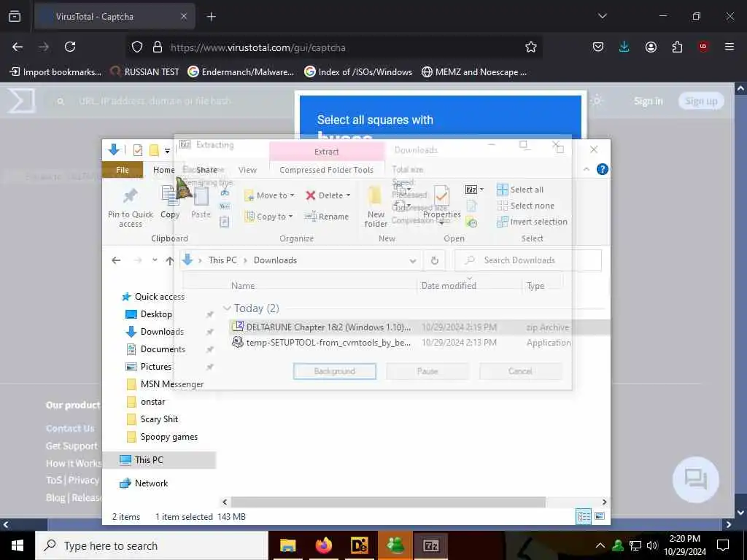Image resolution: width=747 pixels, height=560 pixels.
Task: Click Rename in the Organize group
Action: [326, 217]
